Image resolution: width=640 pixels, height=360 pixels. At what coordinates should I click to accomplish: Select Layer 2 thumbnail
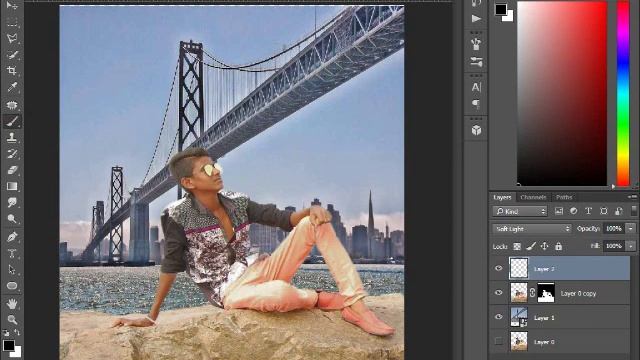[x=519, y=268]
